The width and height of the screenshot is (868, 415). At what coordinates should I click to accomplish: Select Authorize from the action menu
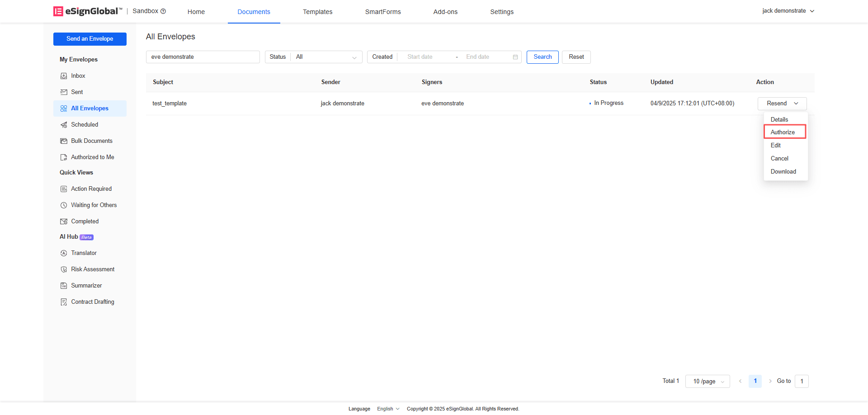tap(783, 132)
